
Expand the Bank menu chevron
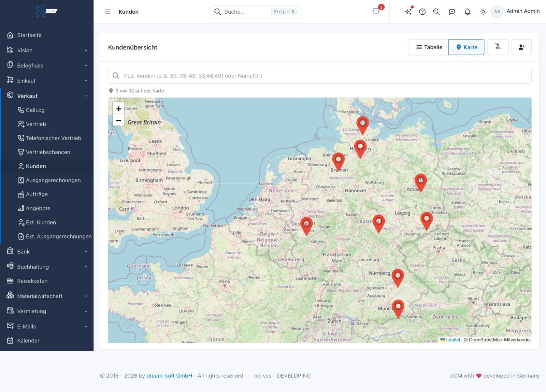(x=86, y=251)
